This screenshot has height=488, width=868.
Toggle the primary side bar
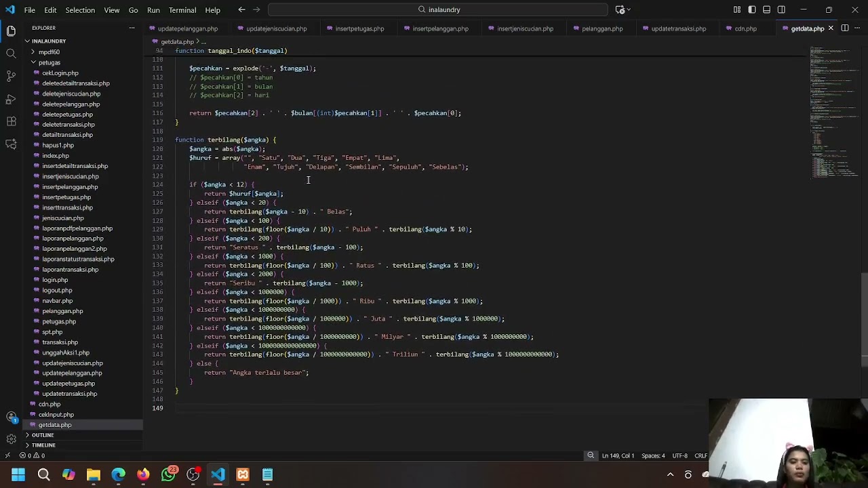(x=752, y=9)
